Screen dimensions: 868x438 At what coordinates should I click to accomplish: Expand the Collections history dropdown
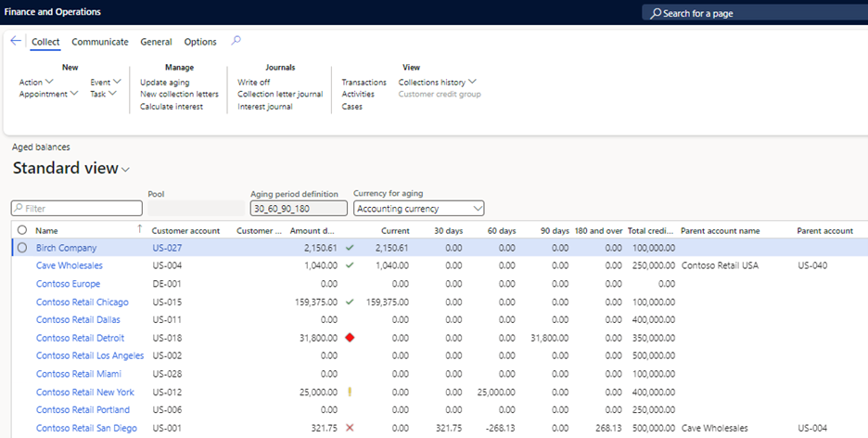tap(437, 83)
